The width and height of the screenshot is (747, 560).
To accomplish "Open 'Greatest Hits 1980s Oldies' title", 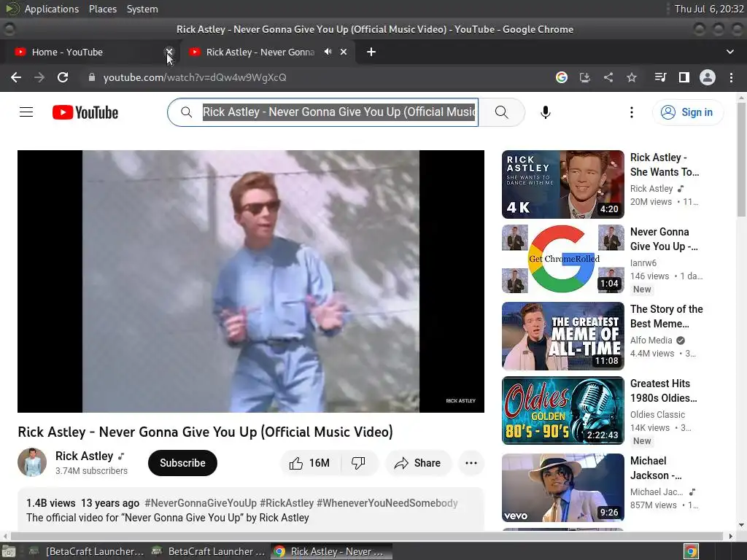I will click(663, 391).
